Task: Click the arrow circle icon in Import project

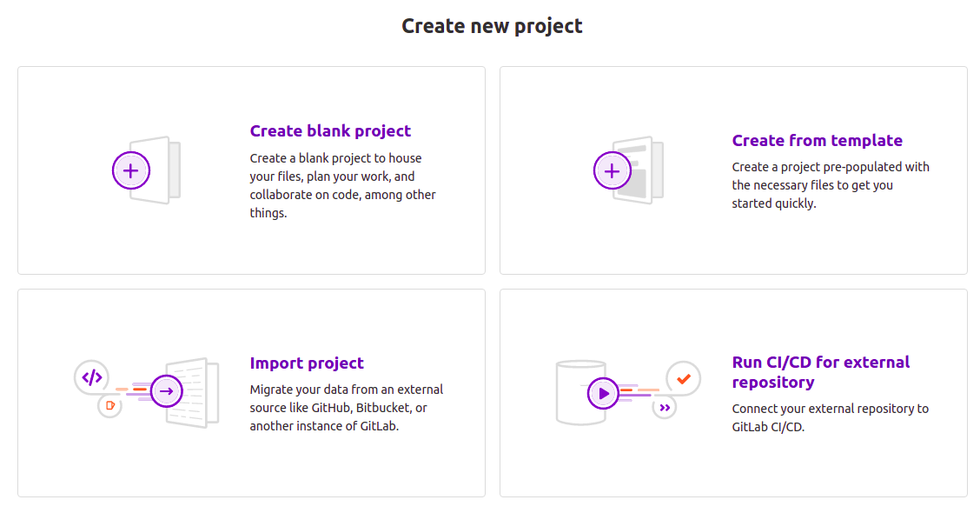Action: pyautogui.click(x=167, y=391)
